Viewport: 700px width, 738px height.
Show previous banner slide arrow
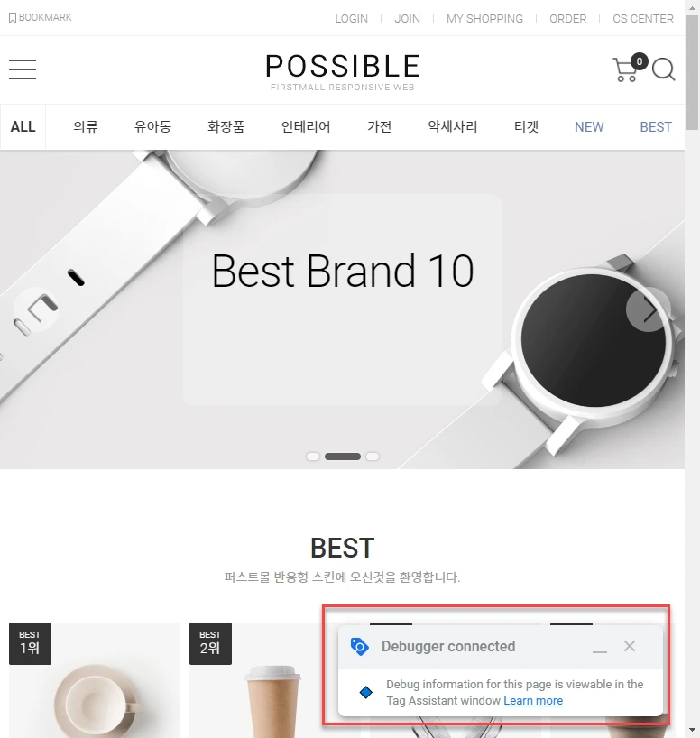point(36,309)
